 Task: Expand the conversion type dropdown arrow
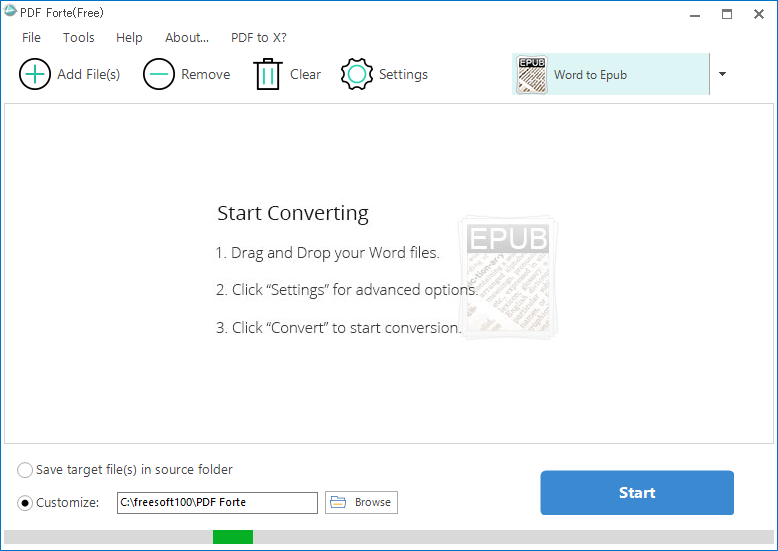(722, 74)
